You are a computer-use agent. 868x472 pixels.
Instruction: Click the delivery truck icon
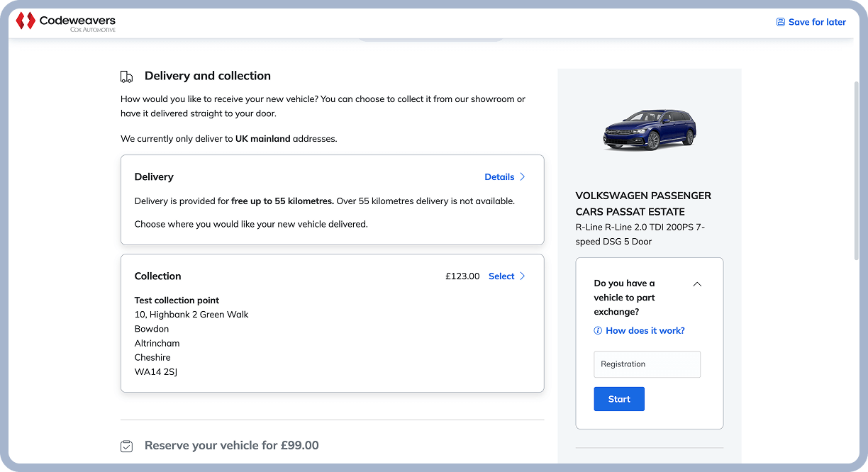click(x=127, y=77)
